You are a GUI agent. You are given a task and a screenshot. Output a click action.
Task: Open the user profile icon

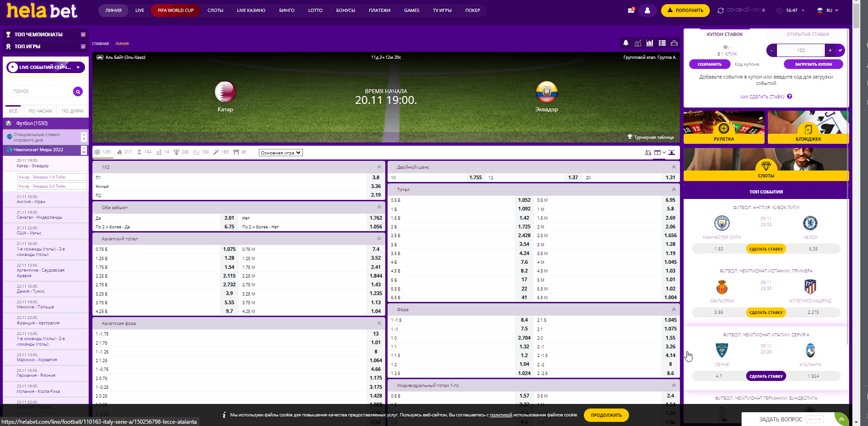tap(647, 10)
